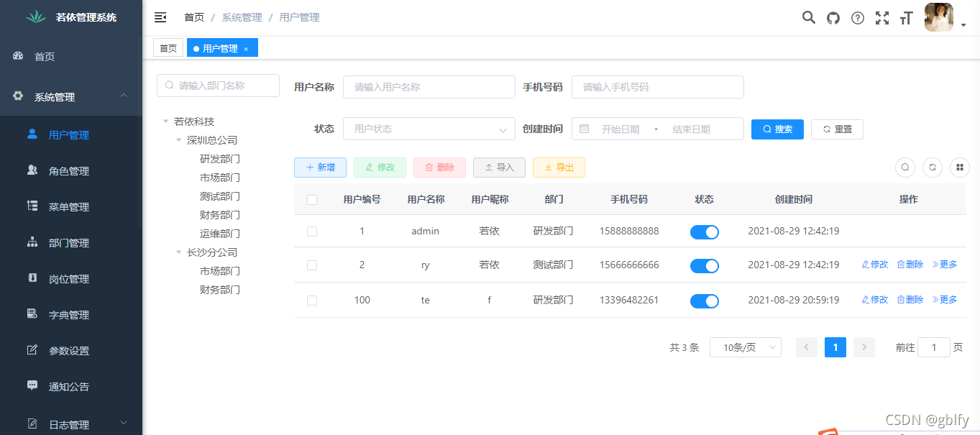Check the admin row checkbox
Viewport: 980px width, 435px height.
click(312, 232)
